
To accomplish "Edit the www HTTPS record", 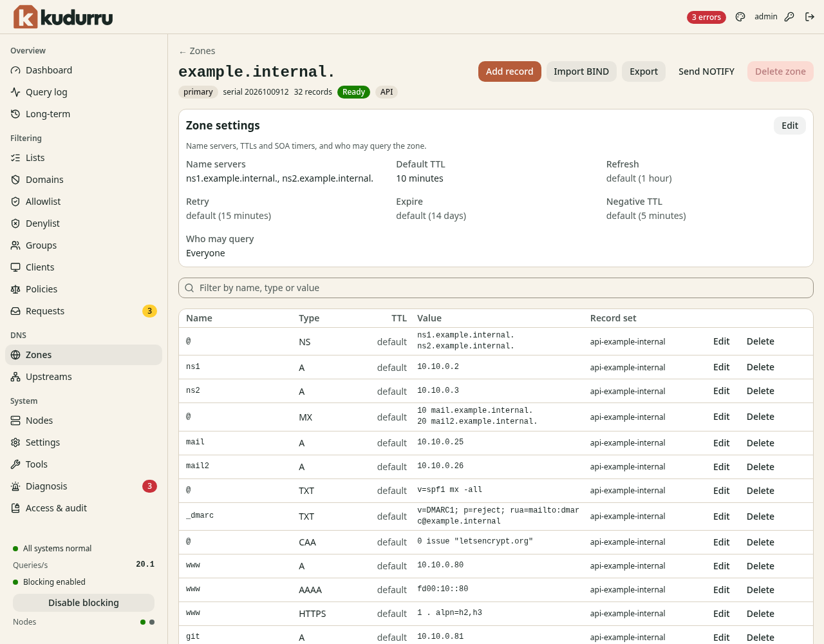I will pyautogui.click(x=721, y=614).
